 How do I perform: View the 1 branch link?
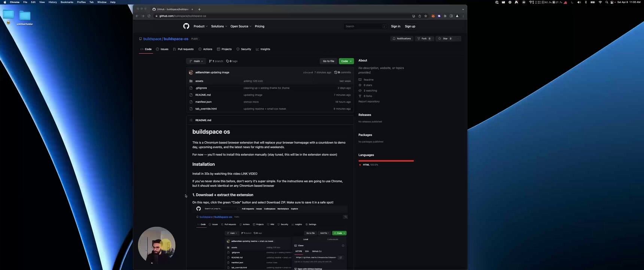[216, 61]
